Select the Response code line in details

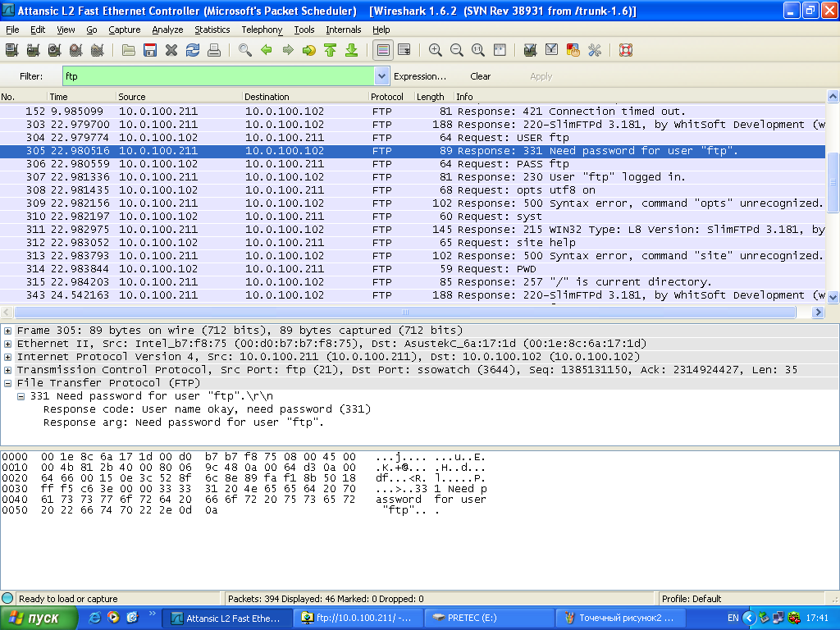coord(207,409)
